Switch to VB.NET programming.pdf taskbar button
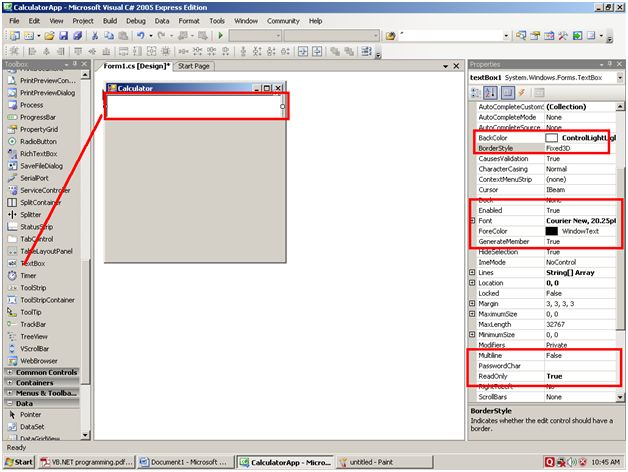This screenshot has width=628, height=472. pos(87,462)
